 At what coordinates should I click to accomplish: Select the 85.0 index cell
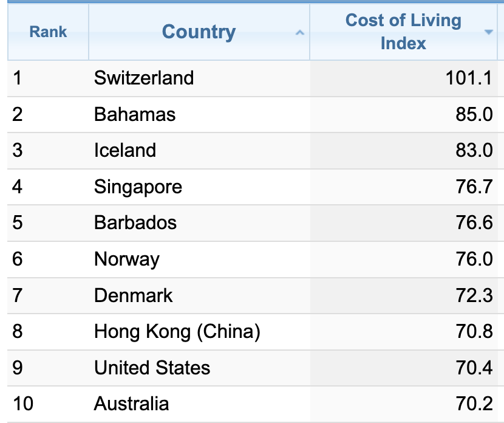pyautogui.click(x=474, y=114)
